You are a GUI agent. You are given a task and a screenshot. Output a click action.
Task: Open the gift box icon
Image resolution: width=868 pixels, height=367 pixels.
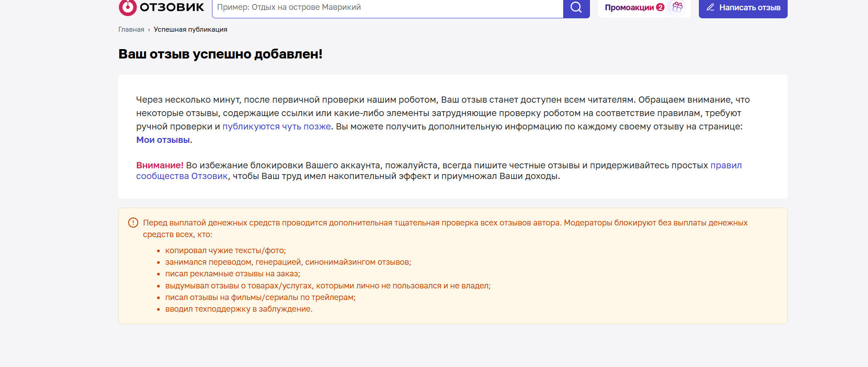click(677, 7)
